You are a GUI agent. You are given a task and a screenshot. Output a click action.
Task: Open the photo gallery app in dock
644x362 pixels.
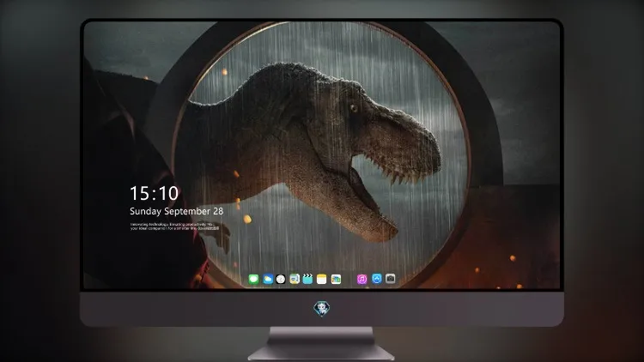(x=336, y=280)
